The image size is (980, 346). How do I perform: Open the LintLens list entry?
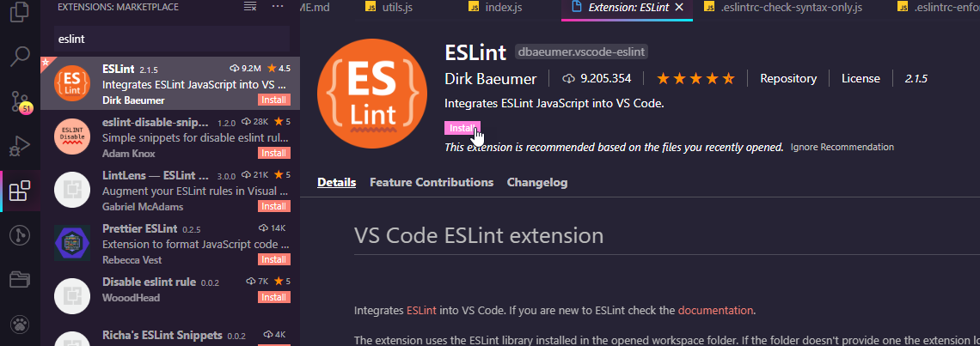pyautogui.click(x=170, y=190)
